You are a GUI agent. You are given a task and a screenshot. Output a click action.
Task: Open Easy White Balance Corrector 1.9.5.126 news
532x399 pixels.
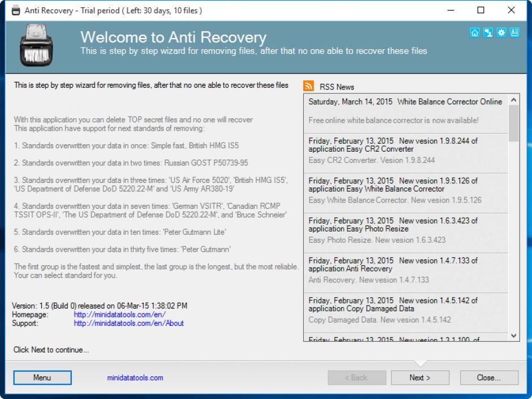click(406, 193)
